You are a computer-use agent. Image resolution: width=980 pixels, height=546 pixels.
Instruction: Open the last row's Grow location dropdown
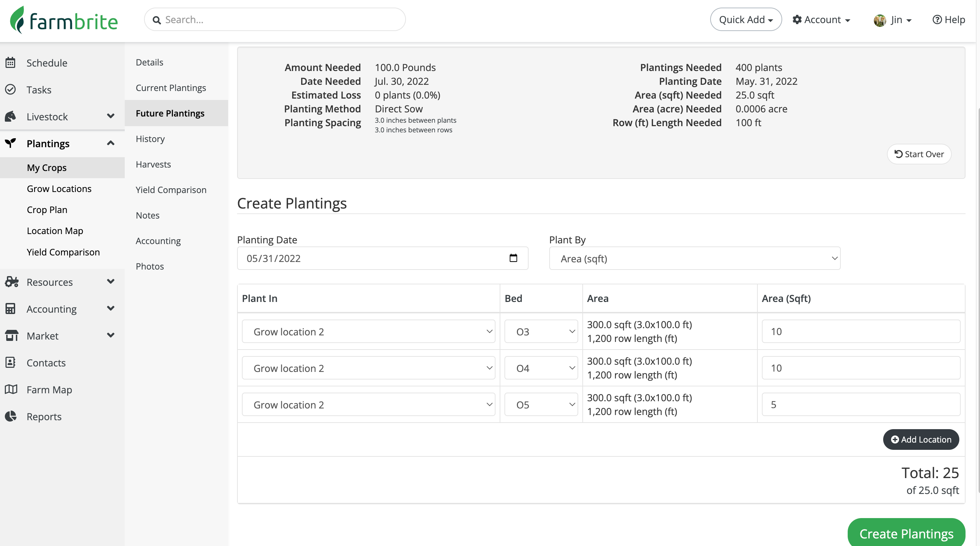coord(368,404)
